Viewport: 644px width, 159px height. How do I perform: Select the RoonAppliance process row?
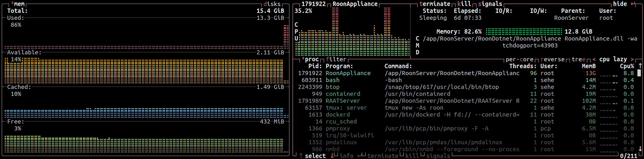tap(466, 73)
